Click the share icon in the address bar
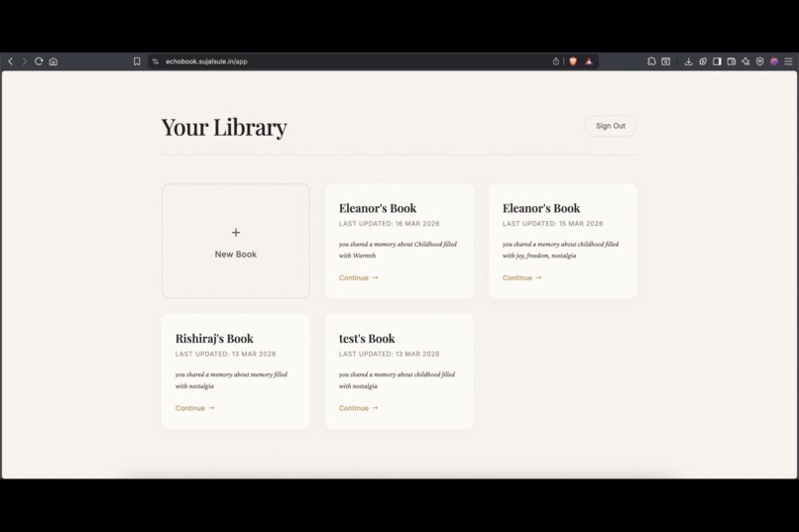Viewport: 799px width, 532px height. (x=556, y=61)
